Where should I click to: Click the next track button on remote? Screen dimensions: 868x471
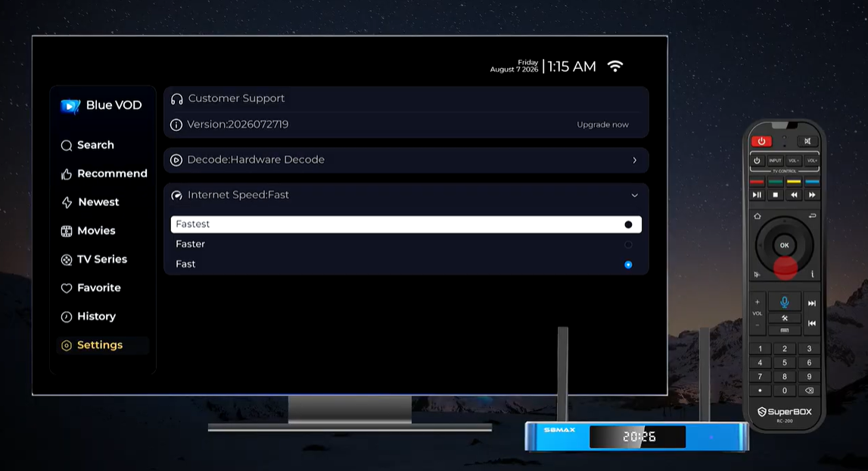(x=811, y=303)
